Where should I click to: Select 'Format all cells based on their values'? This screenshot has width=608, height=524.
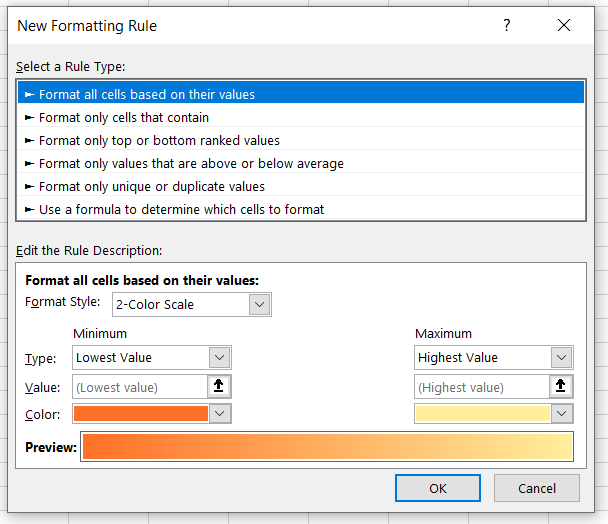click(147, 95)
